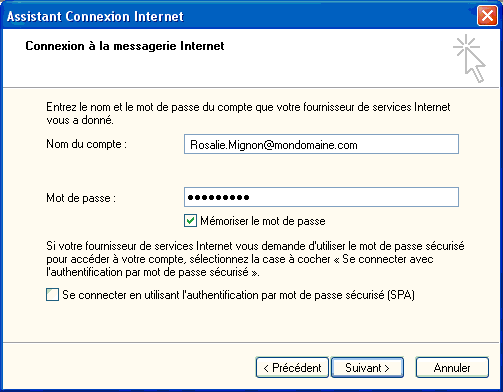Screen dimensions: 503x392
Task: Click the 'Nom du compte :' label
Action: [86, 144]
